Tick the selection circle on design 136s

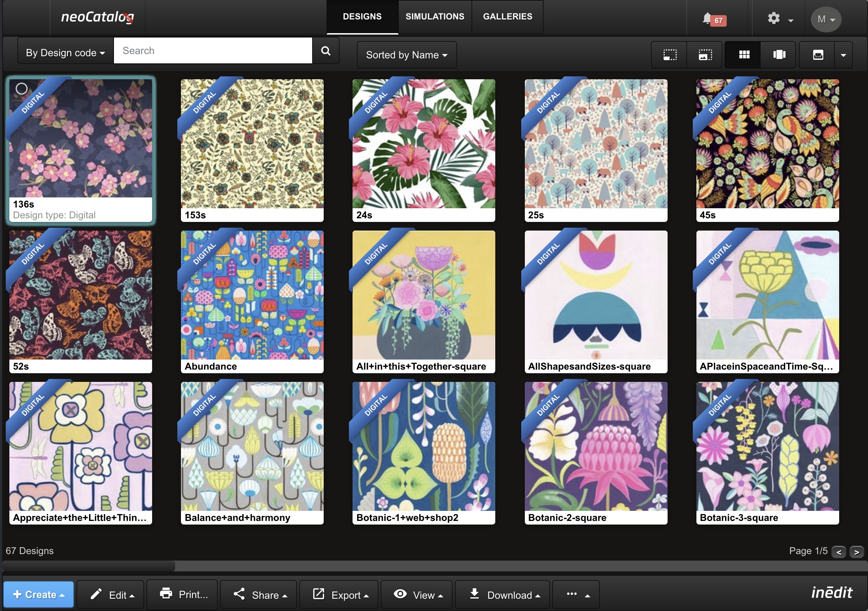tap(22, 89)
